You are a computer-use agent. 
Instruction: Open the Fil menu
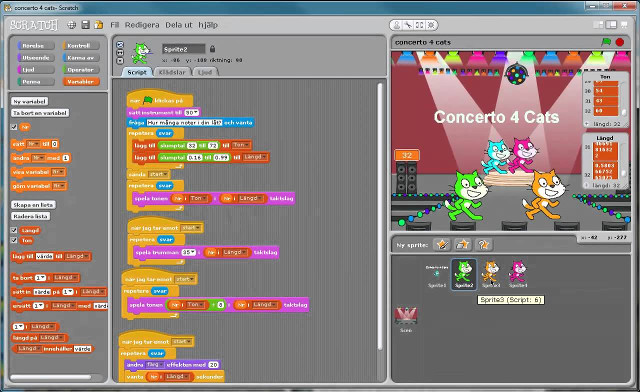[x=115, y=25]
